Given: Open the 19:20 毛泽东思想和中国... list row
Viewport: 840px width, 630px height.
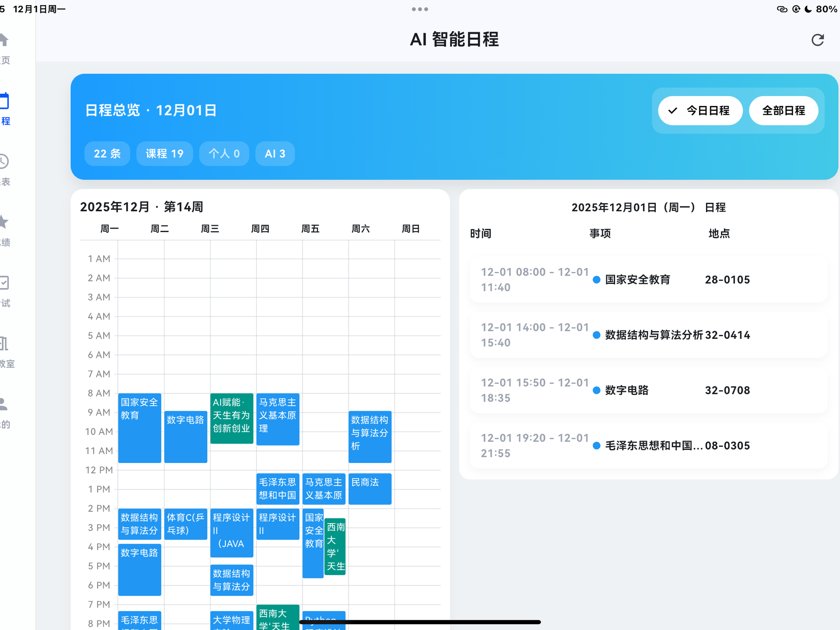Looking at the screenshot, I should tap(648, 446).
